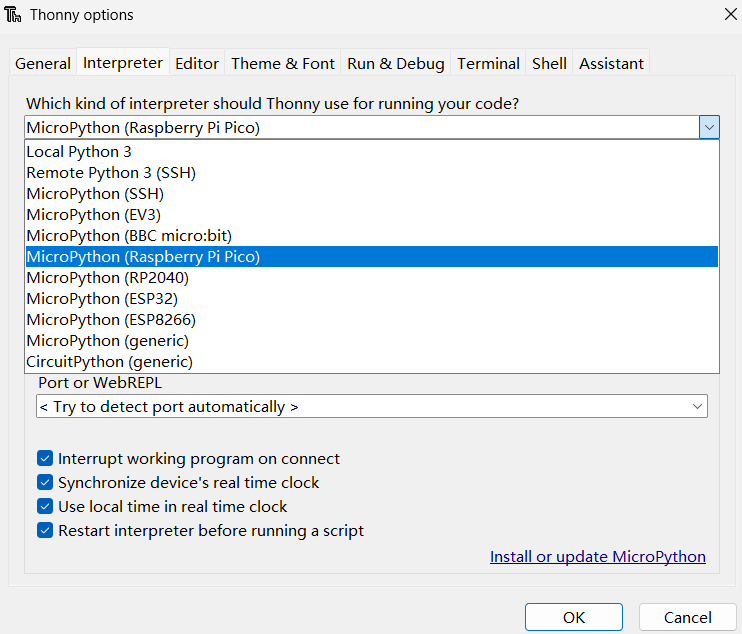Expand the Port or WebREPL dropdown
The width and height of the screenshot is (742, 634).
pos(697,407)
